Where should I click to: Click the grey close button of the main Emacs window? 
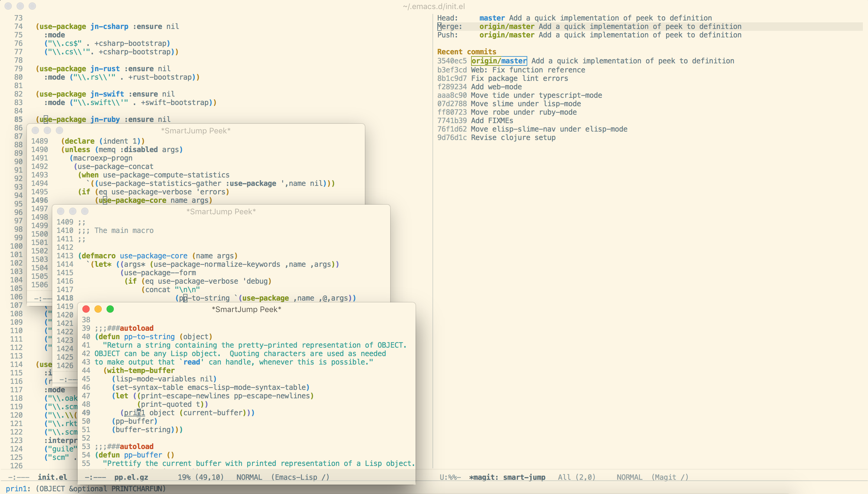click(8, 6)
